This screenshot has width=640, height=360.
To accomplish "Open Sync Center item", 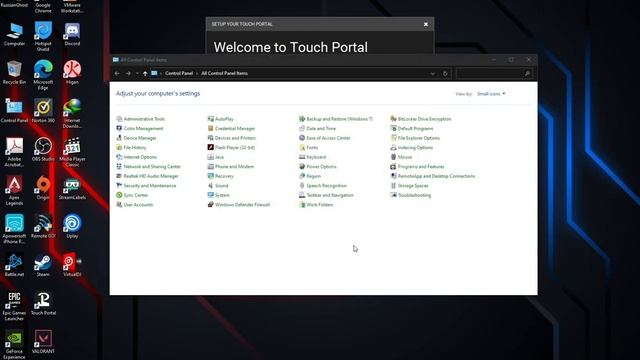I will [132, 195].
